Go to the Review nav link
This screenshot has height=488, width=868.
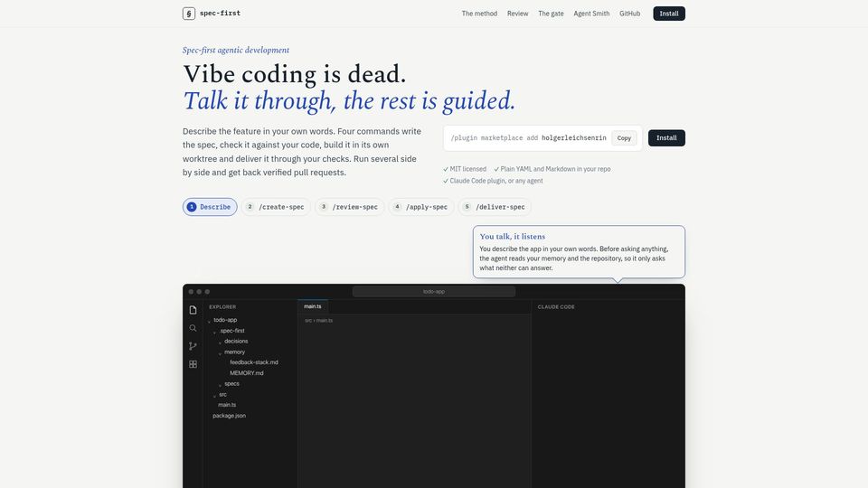click(517, 14)
